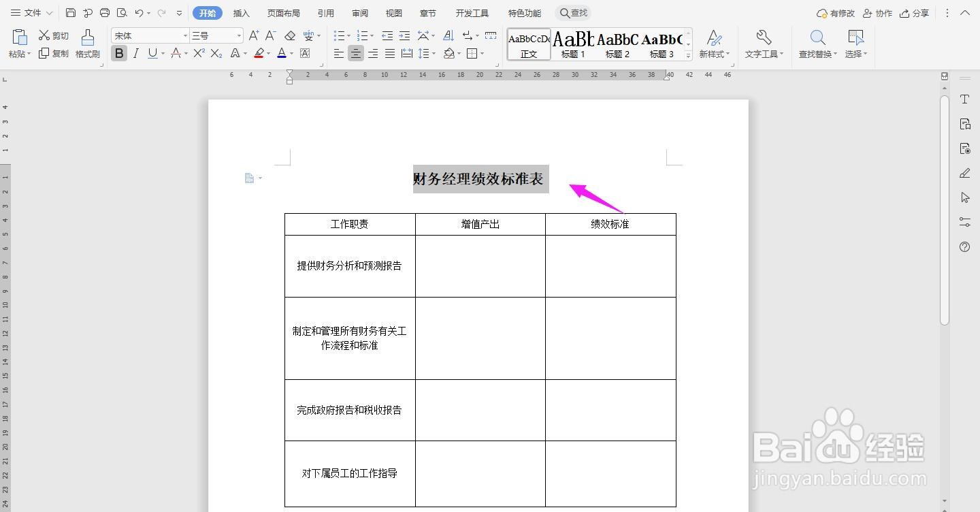Set left text alignment
This screenshot has height=512, width=980.
(339, 53)
